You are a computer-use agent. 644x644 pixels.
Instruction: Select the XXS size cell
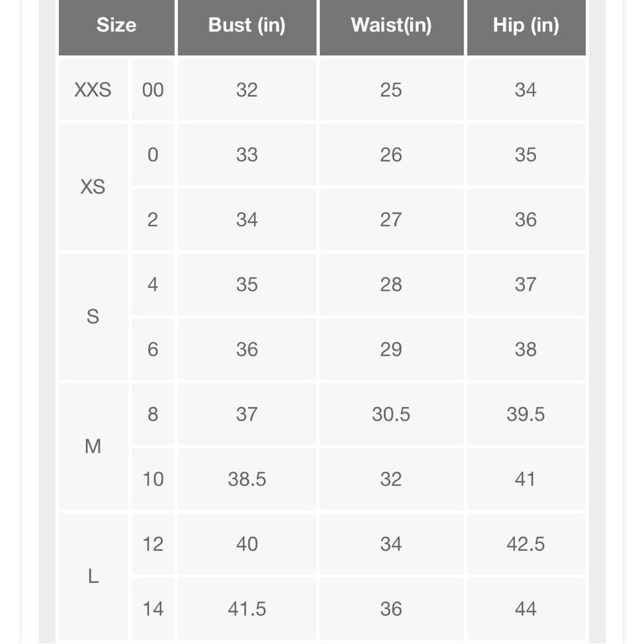[x=93, y=90]
